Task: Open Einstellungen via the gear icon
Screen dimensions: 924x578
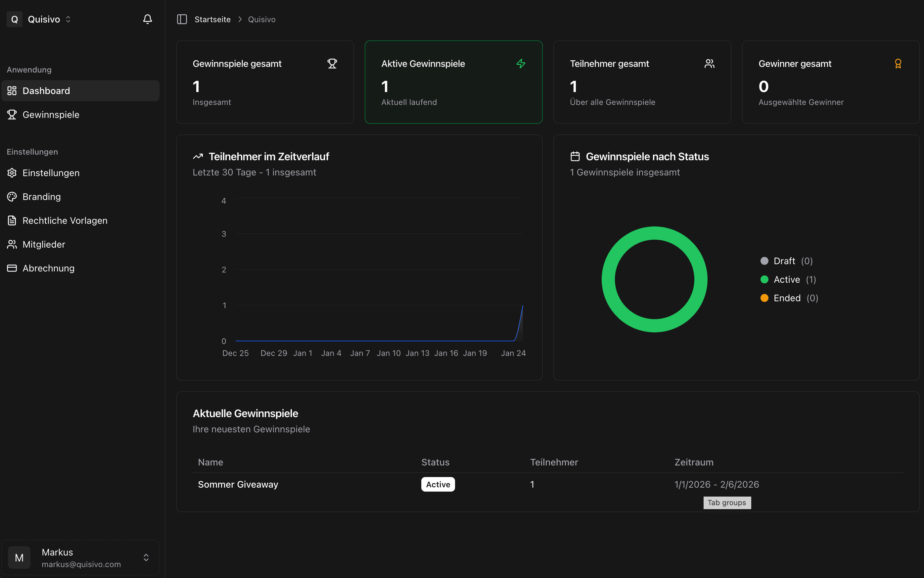Action: [x=12, y=173]
